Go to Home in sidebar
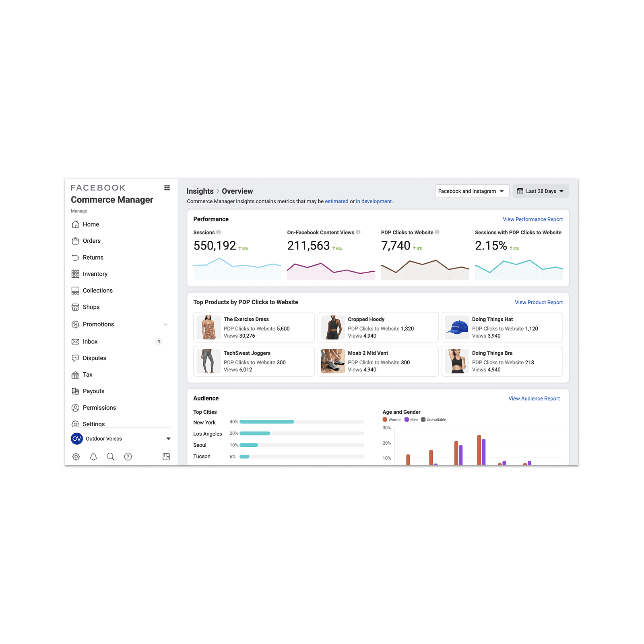The image size is (644, 644). pyautogui.click(x=91, y=224)
